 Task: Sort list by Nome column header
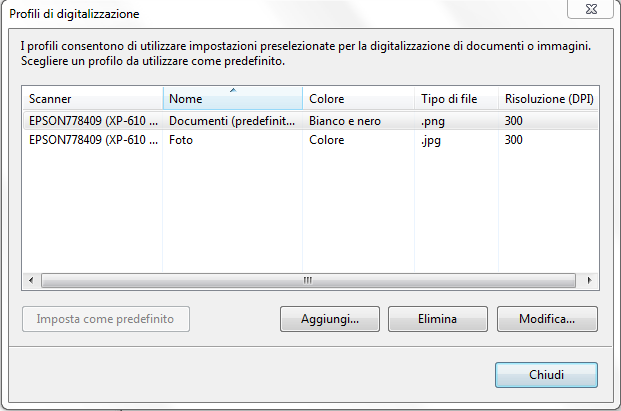tap(232, 98)
